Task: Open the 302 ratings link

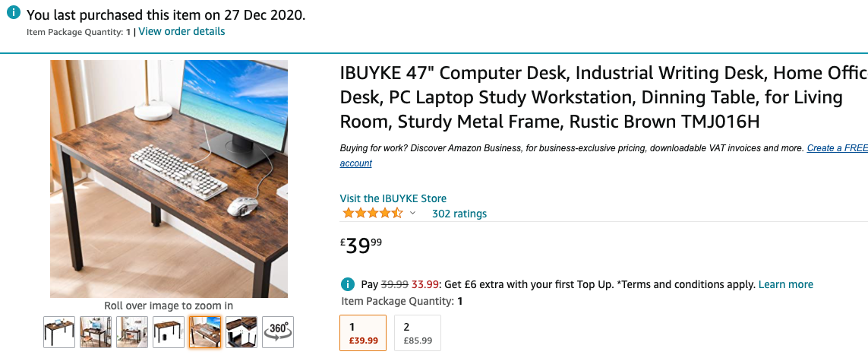Action: click(x=459, y=214)
